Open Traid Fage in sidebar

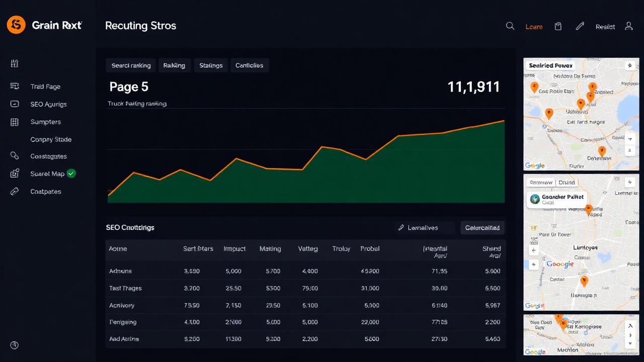(x=45, y=86)
